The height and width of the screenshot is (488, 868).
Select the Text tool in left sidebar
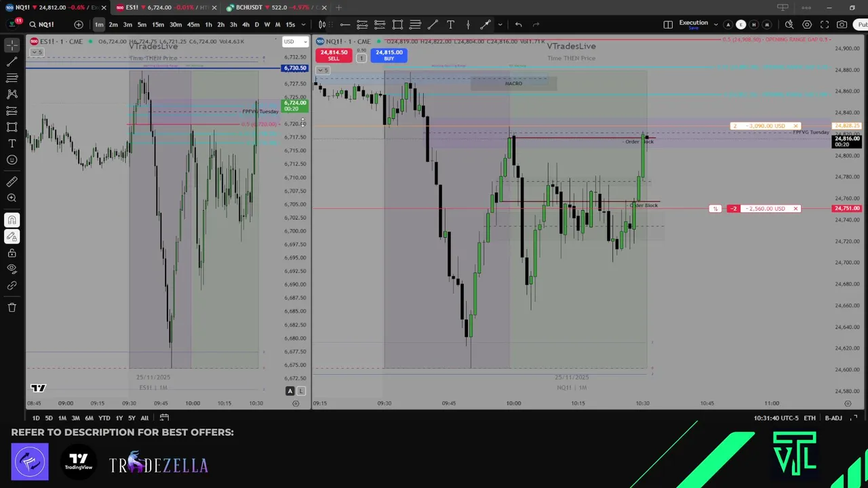[12, 144]
